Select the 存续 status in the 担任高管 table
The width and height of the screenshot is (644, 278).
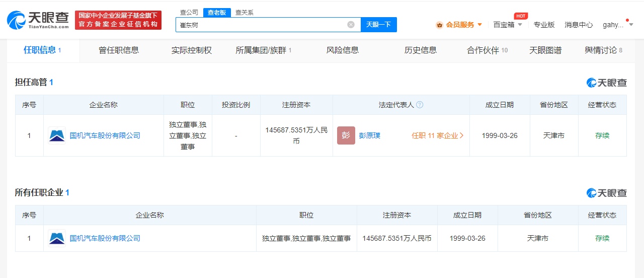click(602, 135)
